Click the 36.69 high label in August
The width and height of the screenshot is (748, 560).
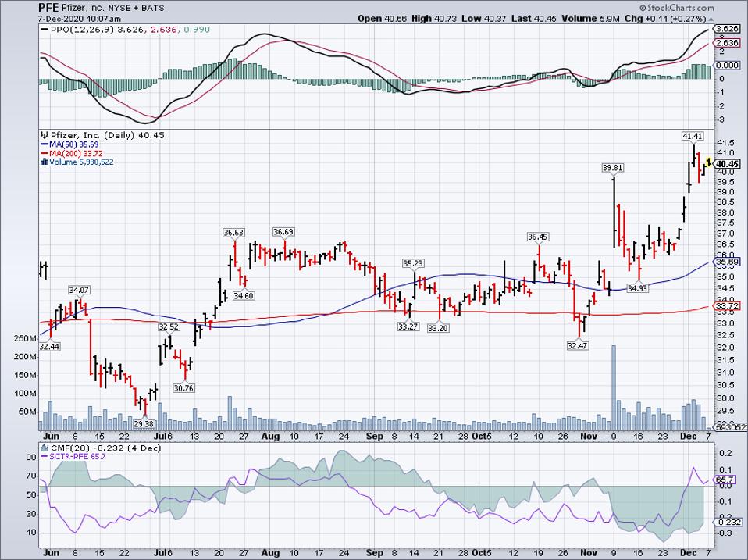283,232
